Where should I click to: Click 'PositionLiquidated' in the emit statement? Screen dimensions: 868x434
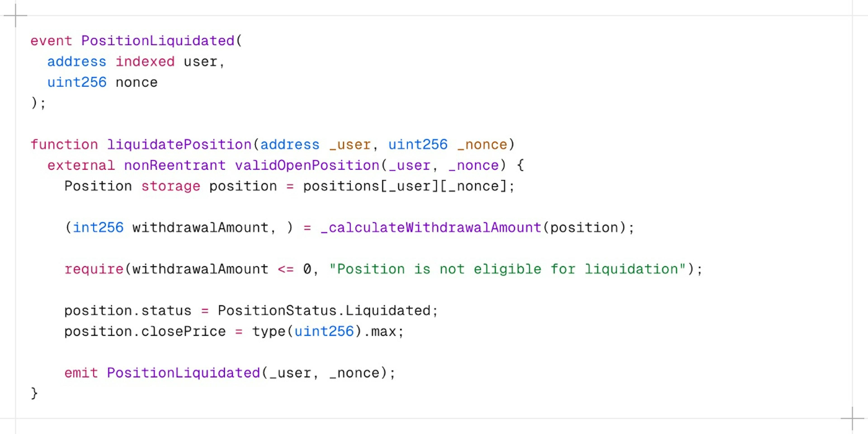click(x=184, y=373)
